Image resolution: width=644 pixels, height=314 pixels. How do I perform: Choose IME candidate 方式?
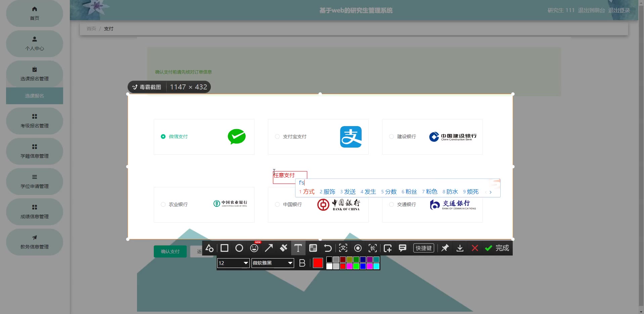[307, 192]
